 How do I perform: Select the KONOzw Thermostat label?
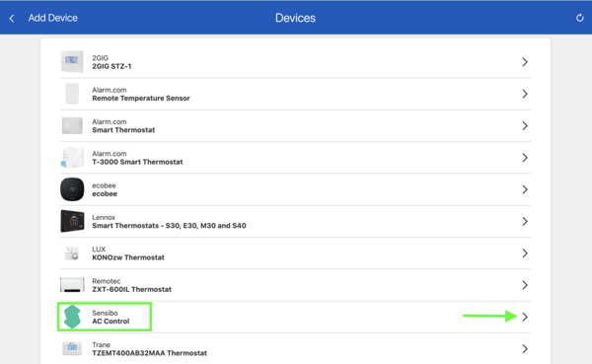point(128,257)
